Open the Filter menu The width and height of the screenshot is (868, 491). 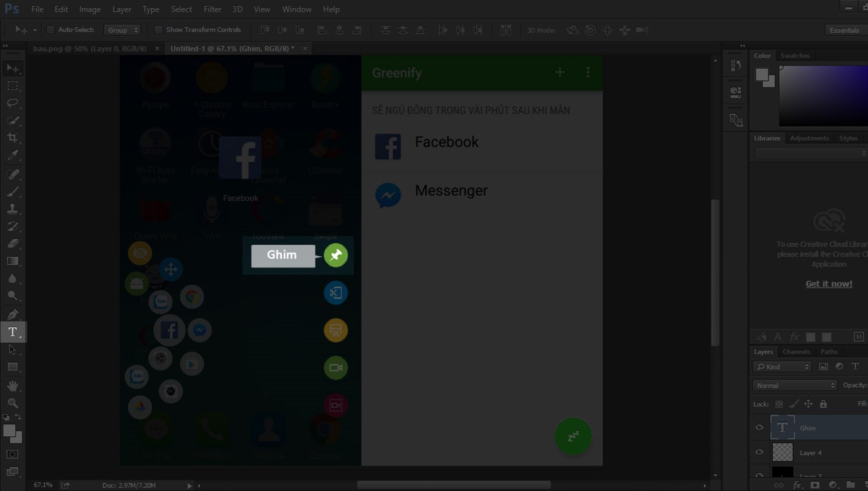pyautogui.click(x=212, y=9)
